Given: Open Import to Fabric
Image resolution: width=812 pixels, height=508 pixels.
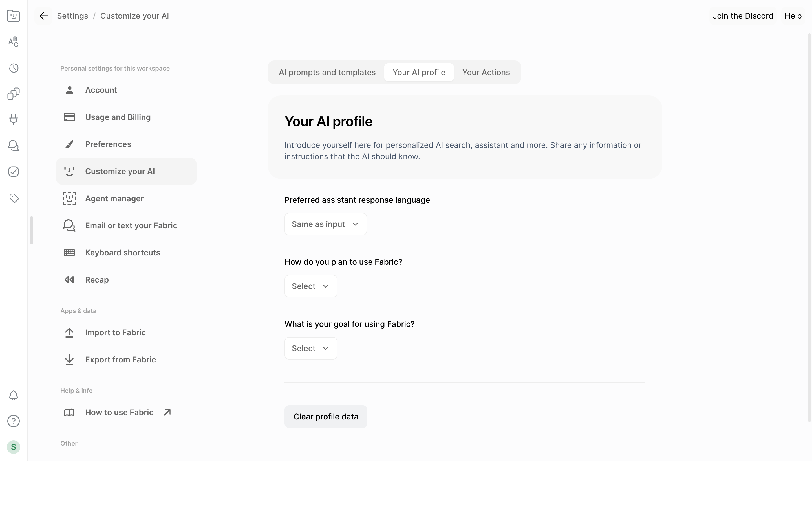Looking at the screenshot, I should [x=126, y=333].
